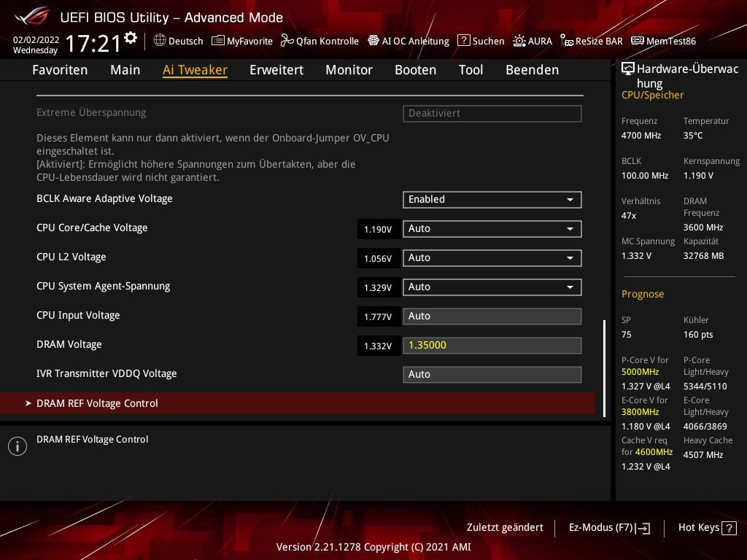Open the Monitor tab
The height and width of the screenshot is (560, 747).
pos(349,70)
